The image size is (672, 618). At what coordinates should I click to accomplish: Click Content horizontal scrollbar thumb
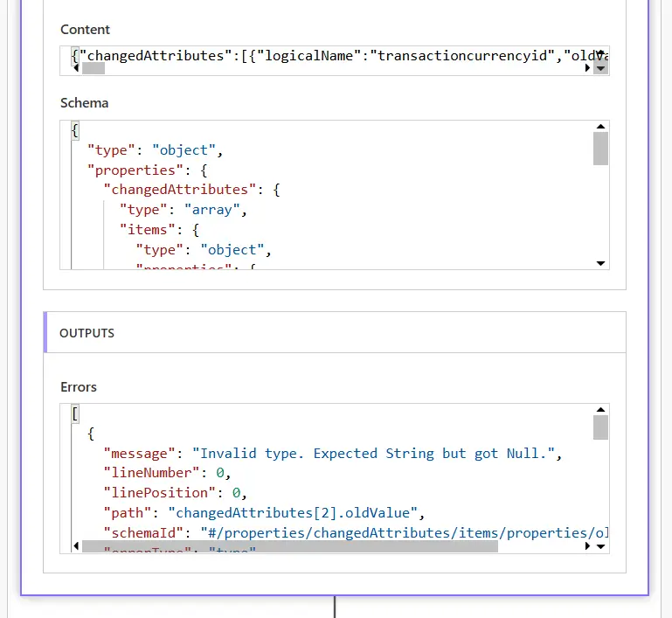(x=94, y=68)
